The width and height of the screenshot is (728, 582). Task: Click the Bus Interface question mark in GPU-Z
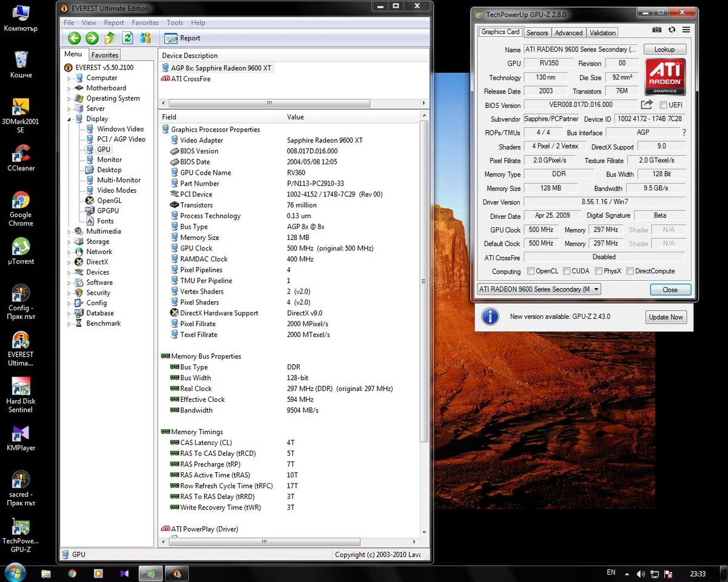click(684, 132)
